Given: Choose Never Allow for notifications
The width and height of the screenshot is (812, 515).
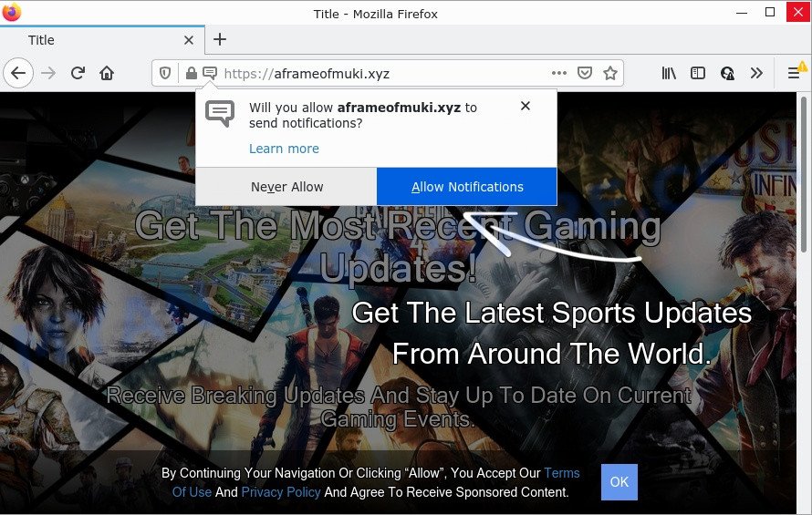Looking at the screenshot, I should point(286,187).
